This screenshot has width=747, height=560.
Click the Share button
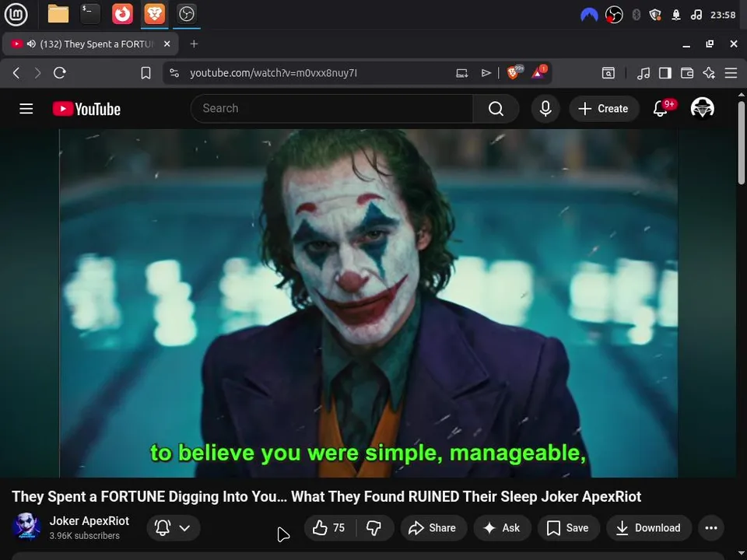coord(433,527)
